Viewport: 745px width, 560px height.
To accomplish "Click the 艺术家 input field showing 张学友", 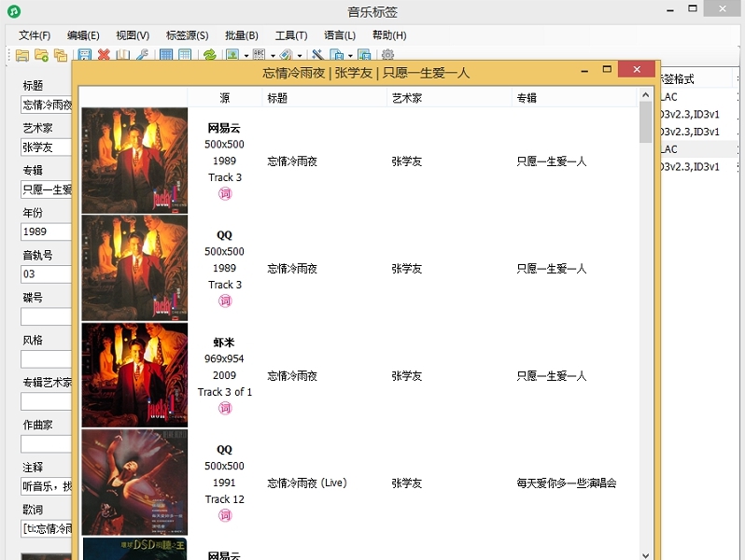I will (x=46, y=147).
